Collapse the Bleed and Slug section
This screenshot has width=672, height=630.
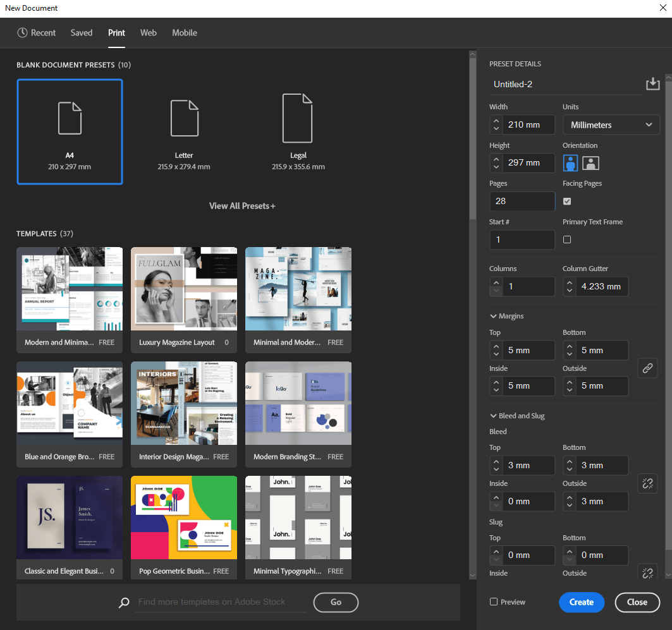(x=494, y=416)
